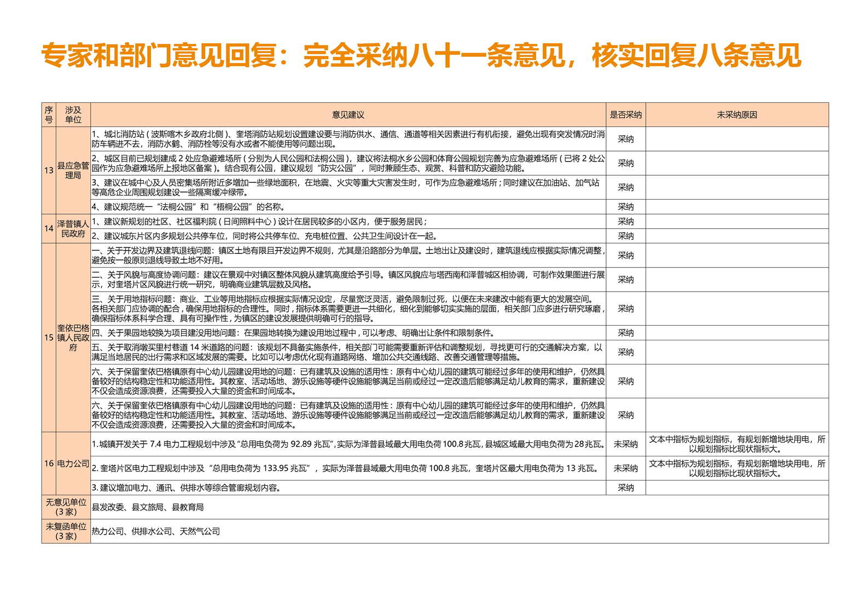Select the "热力公司、供排水公司、天然气公司" text

(156, 531)
